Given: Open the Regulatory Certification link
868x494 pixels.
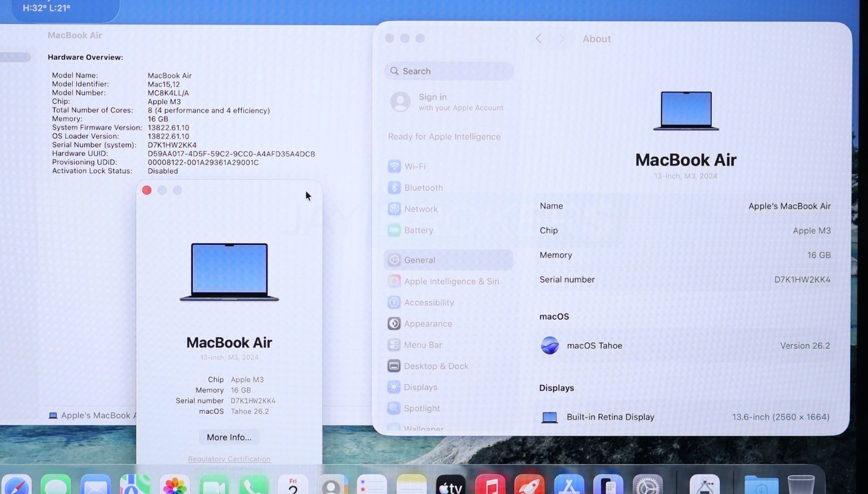Looking at the screenshot, I should click(x=229, y=459).
